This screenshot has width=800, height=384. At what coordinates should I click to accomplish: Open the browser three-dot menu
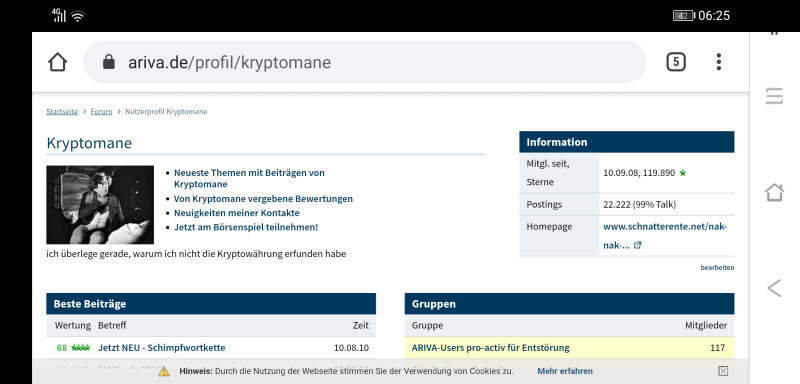point(718,62)
